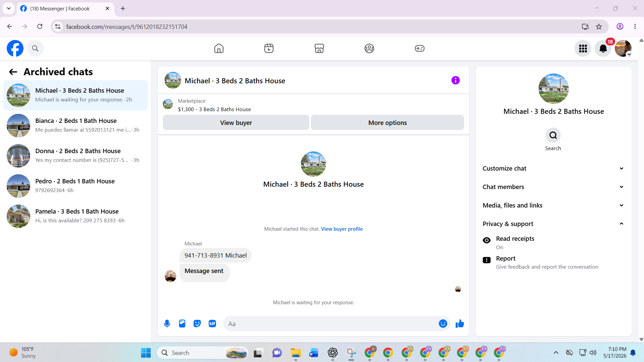The height and width of the screenshot is (362, 644).
Task: Open the Reels video icon
Action: pyautogui.click(x=269, y=48)
